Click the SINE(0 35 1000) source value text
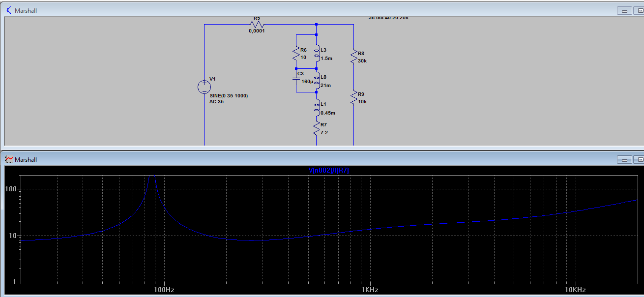 coord(229,95)
